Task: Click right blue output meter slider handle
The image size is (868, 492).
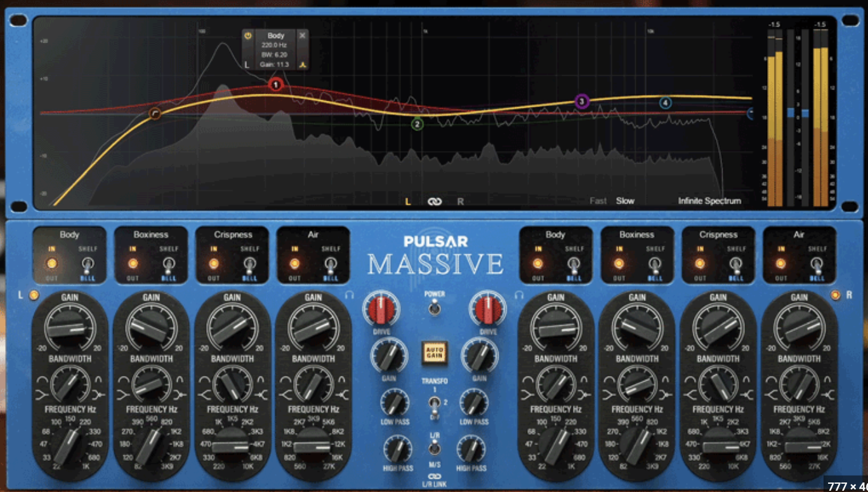Action: [x=805, y=113]
